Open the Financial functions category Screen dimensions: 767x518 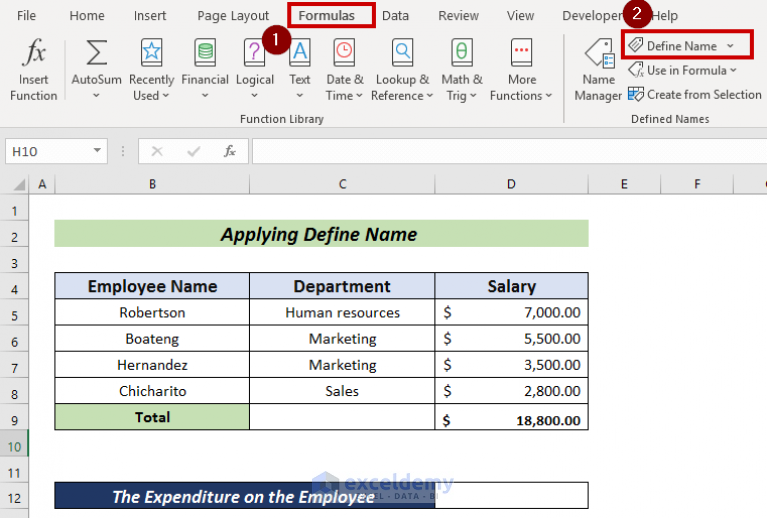[205, 69]
